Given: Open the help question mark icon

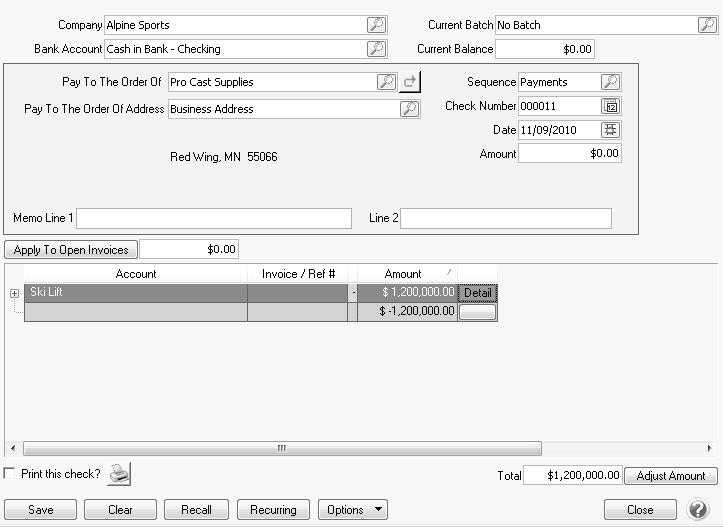Looking at the screenshot, I should [x=698, y=510].
